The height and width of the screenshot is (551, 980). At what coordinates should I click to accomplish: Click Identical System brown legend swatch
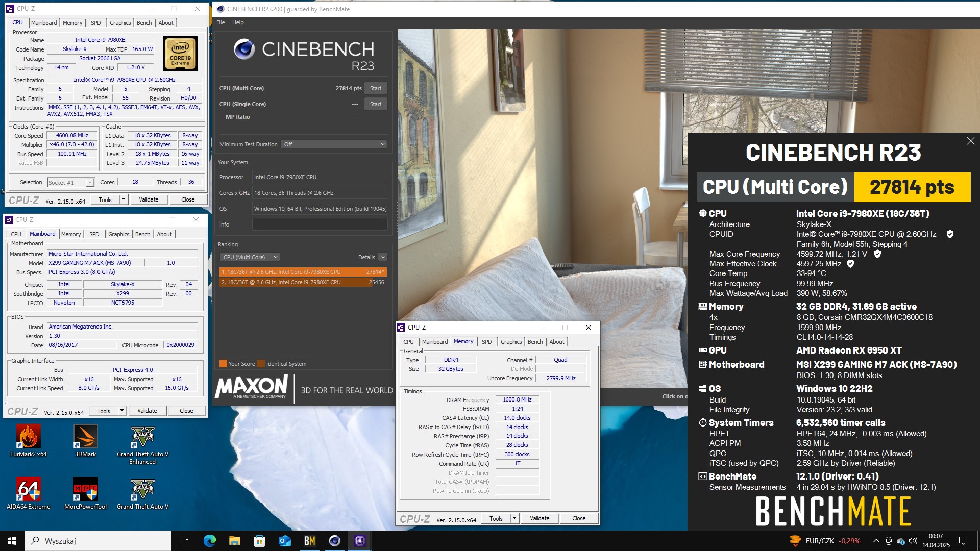(x=261, y=364)
